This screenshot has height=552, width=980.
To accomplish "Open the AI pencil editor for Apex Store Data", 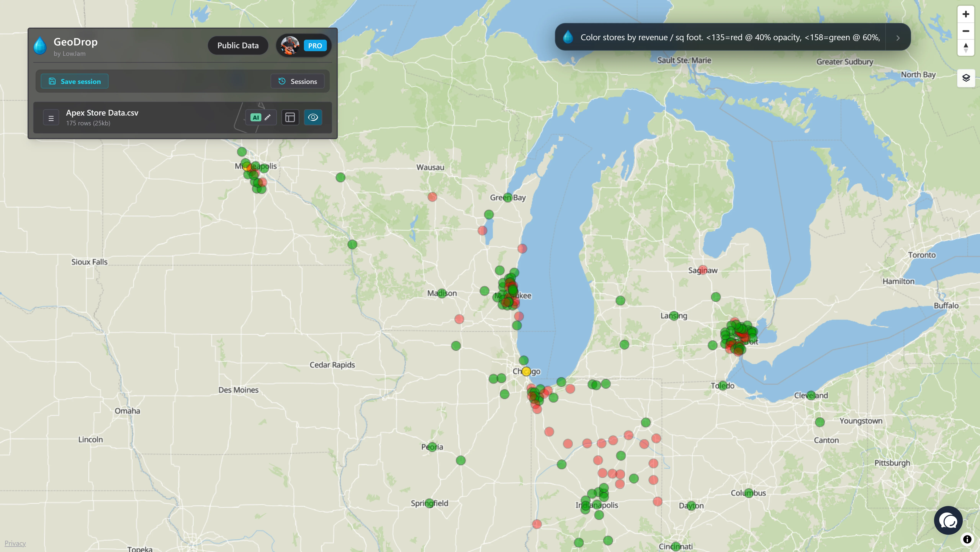I will pyautogui.click(x=268, y=117).
